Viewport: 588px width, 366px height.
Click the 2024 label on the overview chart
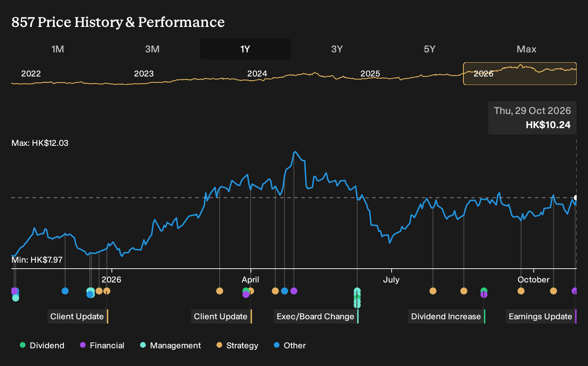[x=257, y=74]
